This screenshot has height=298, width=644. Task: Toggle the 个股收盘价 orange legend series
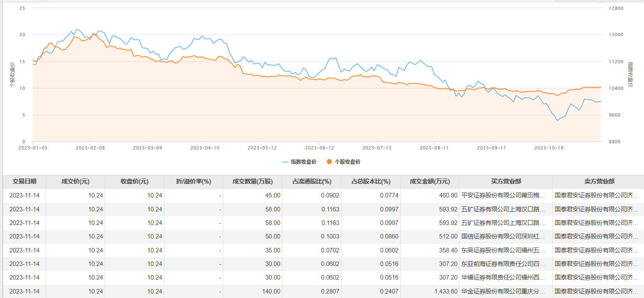(343, 162)
